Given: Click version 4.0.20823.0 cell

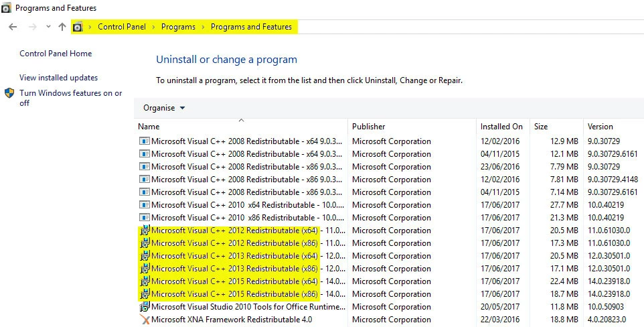Looking at the screenshot, I should (607, 320).
